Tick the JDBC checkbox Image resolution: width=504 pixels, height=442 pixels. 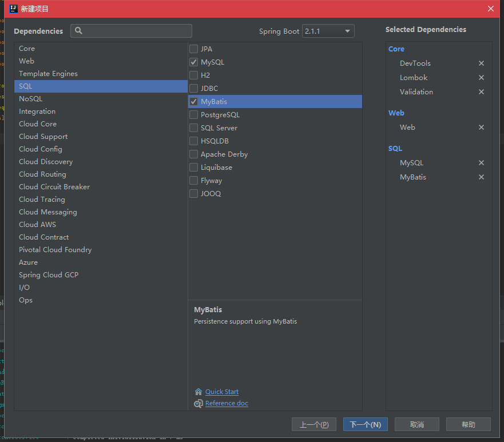coord(193,88)
